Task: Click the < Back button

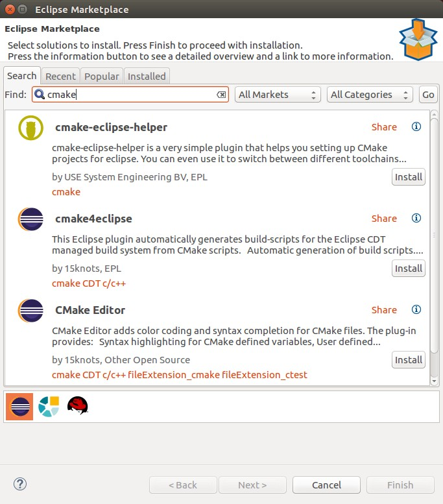Action: point(183,485)
